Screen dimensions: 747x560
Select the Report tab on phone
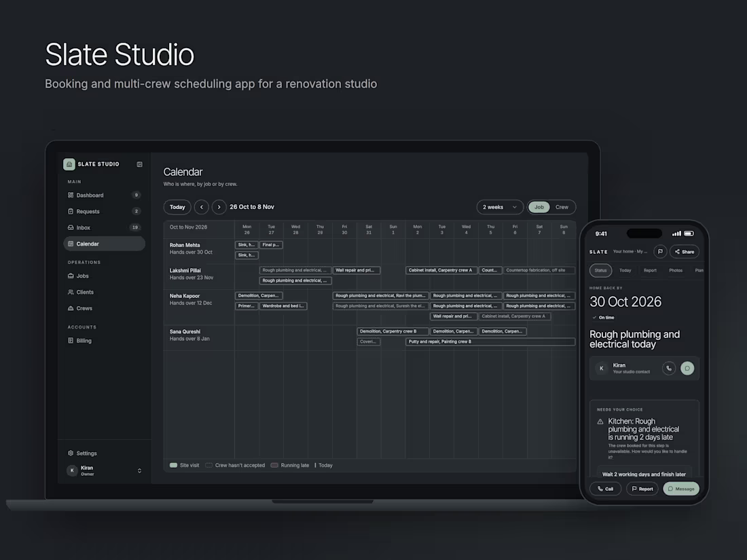click(650, 270)
